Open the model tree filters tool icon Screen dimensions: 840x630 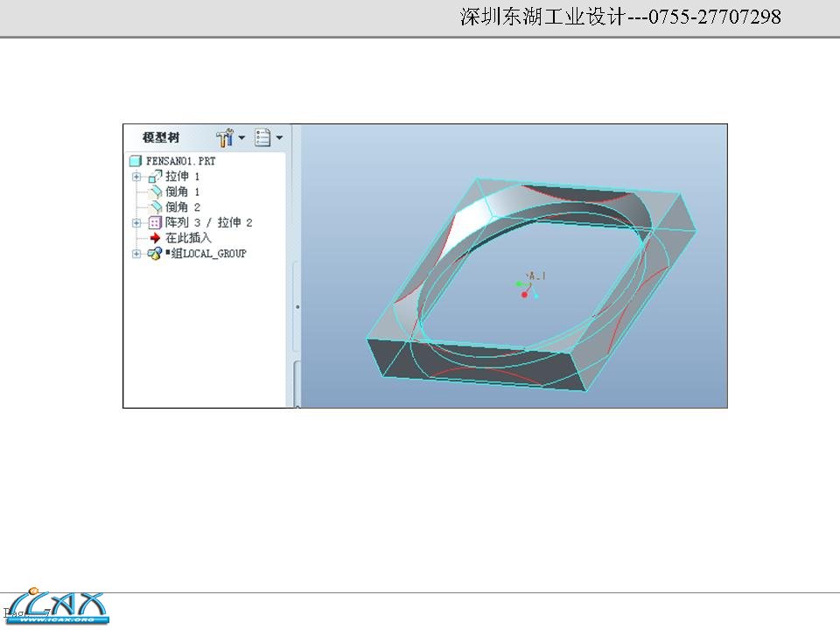coord(226,138)
